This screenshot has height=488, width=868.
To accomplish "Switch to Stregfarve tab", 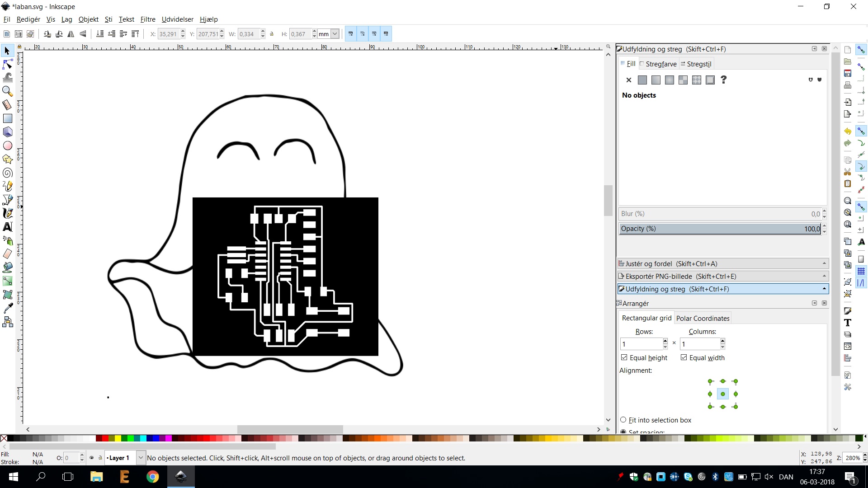I will 660,64.
